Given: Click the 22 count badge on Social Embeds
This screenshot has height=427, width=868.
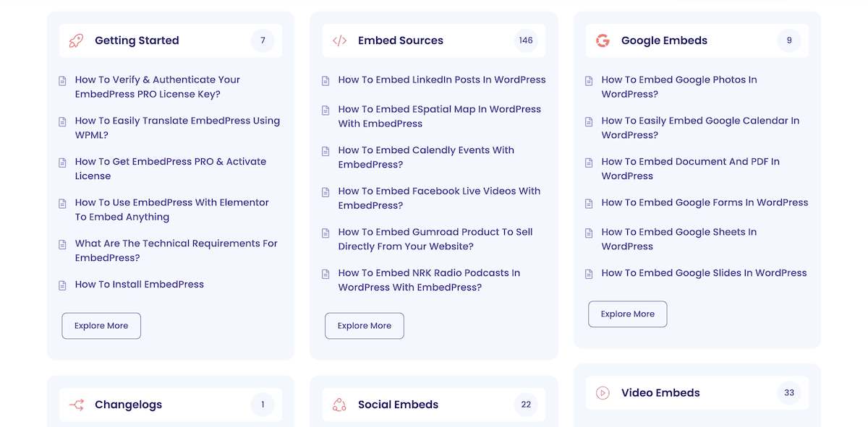Looking at the screenshot, I should 526,405.
